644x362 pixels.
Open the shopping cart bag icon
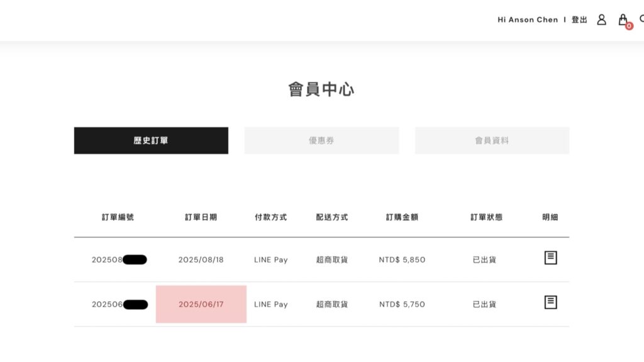click(x=623, y=20)
